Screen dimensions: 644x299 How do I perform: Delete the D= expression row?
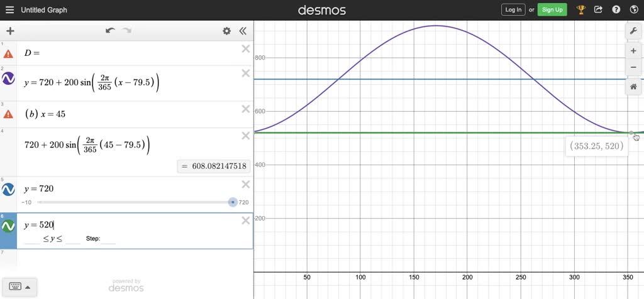coord(246,49)
